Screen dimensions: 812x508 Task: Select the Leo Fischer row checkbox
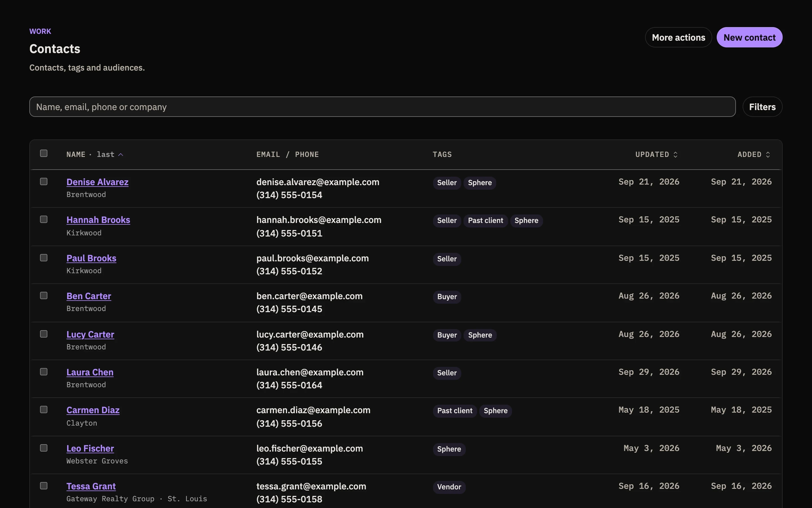click(x=44, y=448)
